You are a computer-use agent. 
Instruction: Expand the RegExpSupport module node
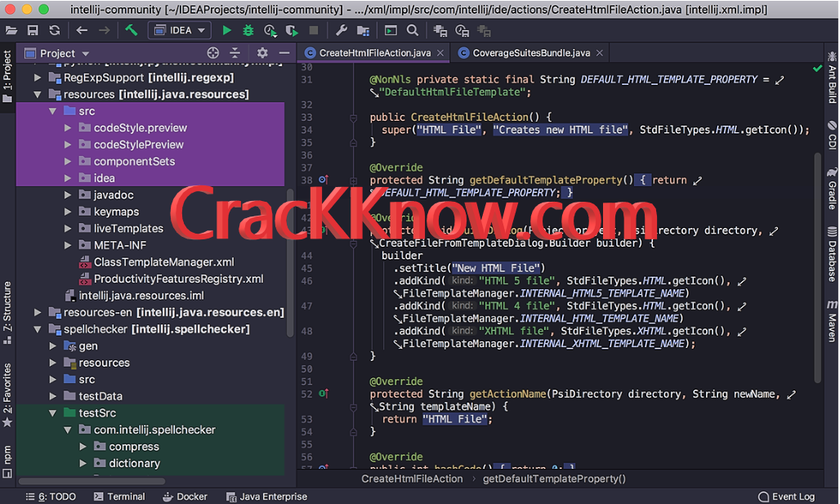coord(38,78)
